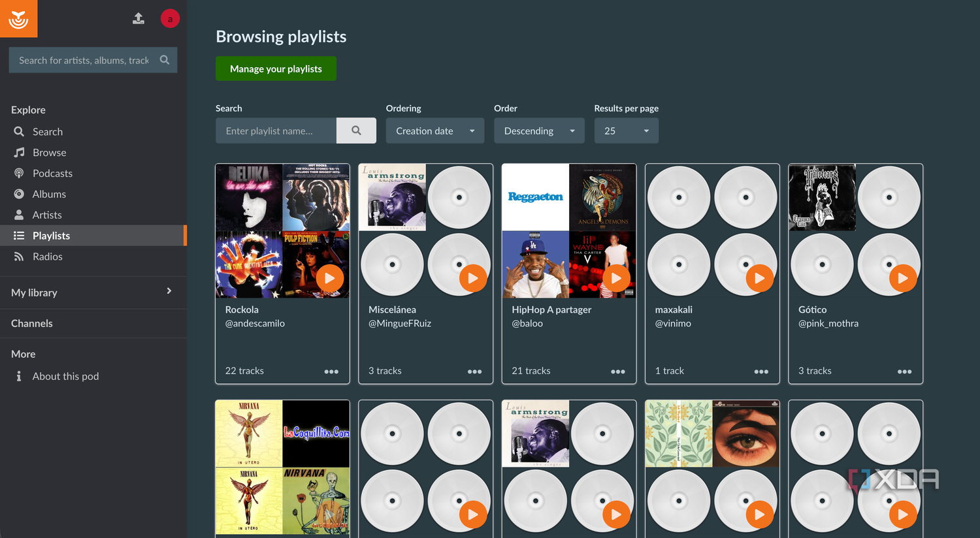
Task: Click the Funkwhale logo icon
Action: (x=18, y=19)
